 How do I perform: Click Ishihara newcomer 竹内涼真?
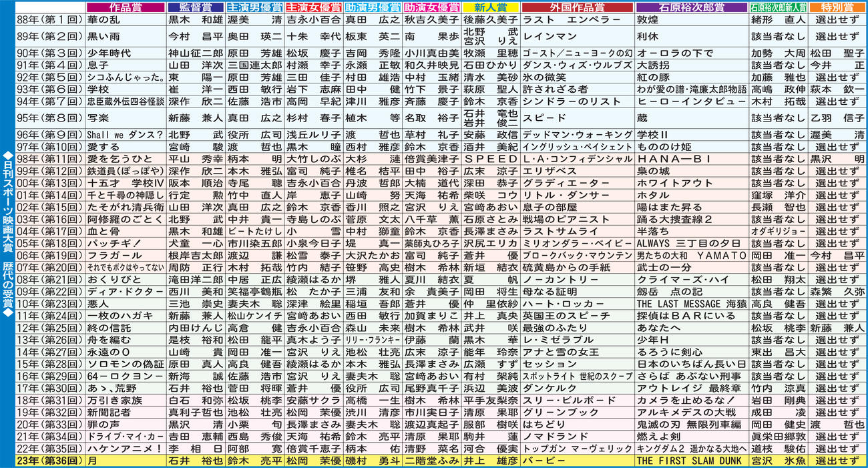pyautogui.click(x=778, y=388)
